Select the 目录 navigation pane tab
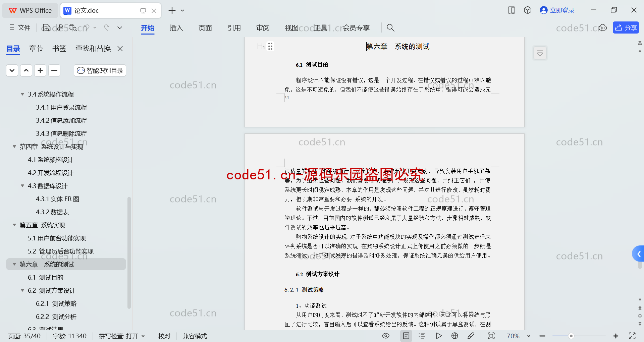The width and height of the screenshot is (644, 342). [x=13, y=49]
